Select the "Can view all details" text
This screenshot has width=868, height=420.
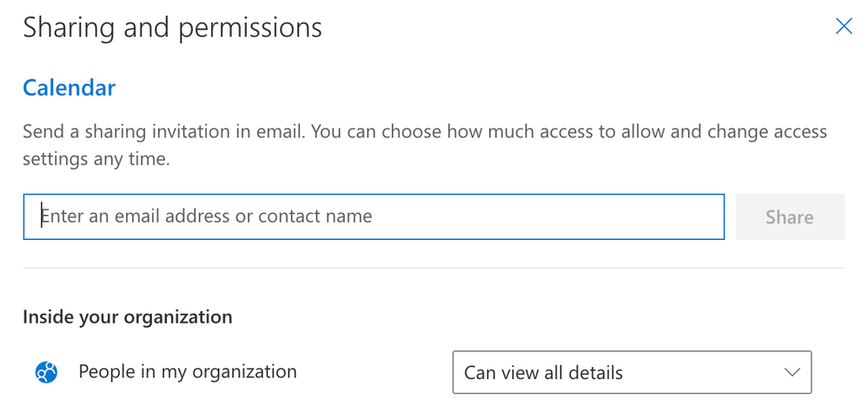[543, 373]
